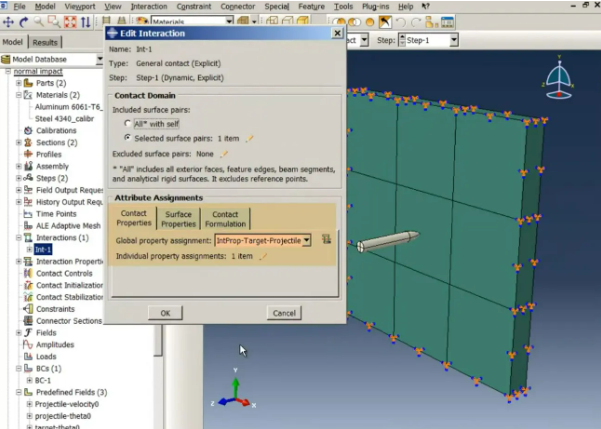Expand the Assembly tree node

[18, 166]
